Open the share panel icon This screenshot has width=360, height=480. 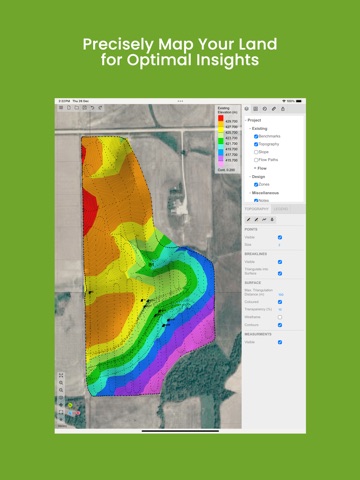[x=283, y=109]
